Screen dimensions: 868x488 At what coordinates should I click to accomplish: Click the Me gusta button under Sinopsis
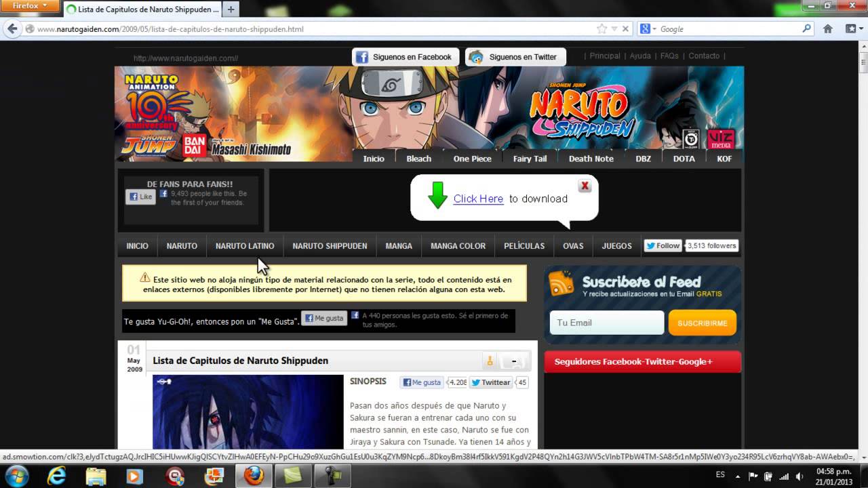pyautogui.click(x=422, y=382)
